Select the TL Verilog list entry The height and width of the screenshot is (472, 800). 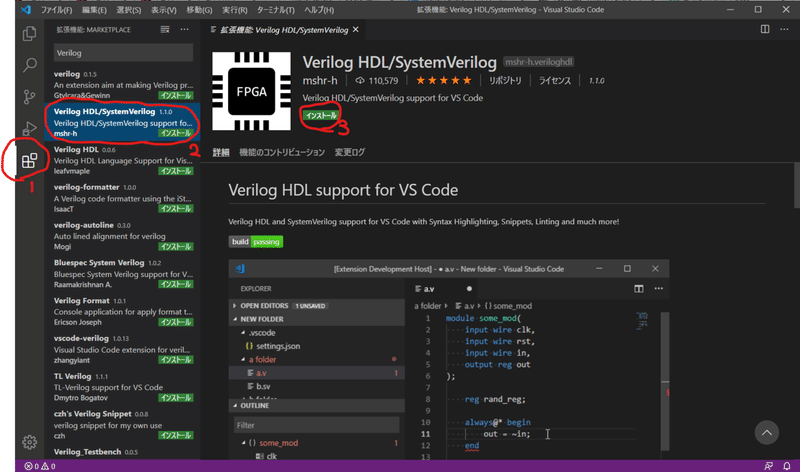(x=122, y=387)
